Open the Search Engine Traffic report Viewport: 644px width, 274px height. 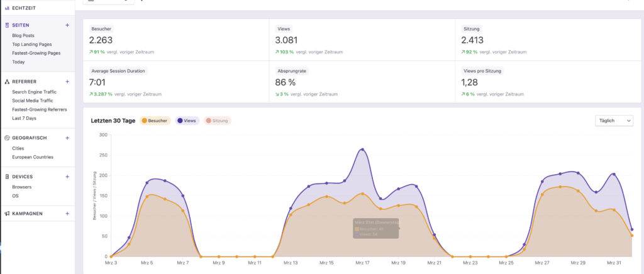34,92
